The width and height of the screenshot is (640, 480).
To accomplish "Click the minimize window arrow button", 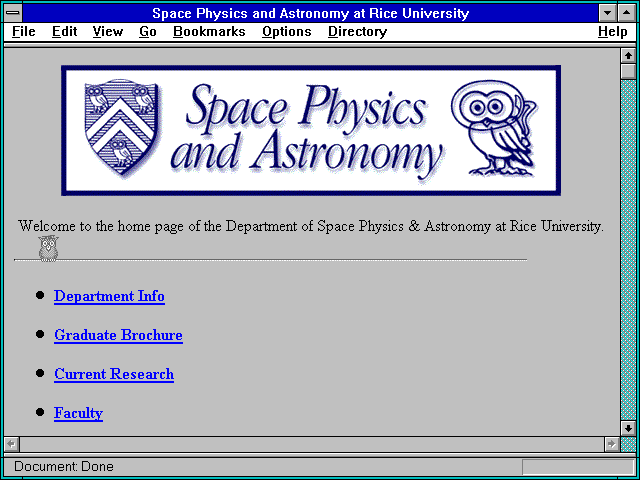I will (x=607, y=13).
